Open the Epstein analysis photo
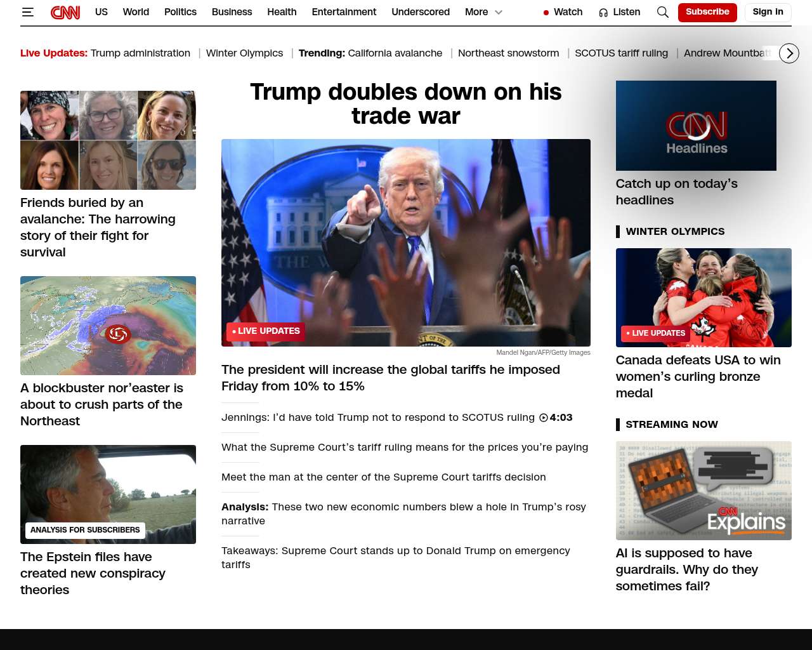Screen dimensions: 812x650 [x=108, y=494]
